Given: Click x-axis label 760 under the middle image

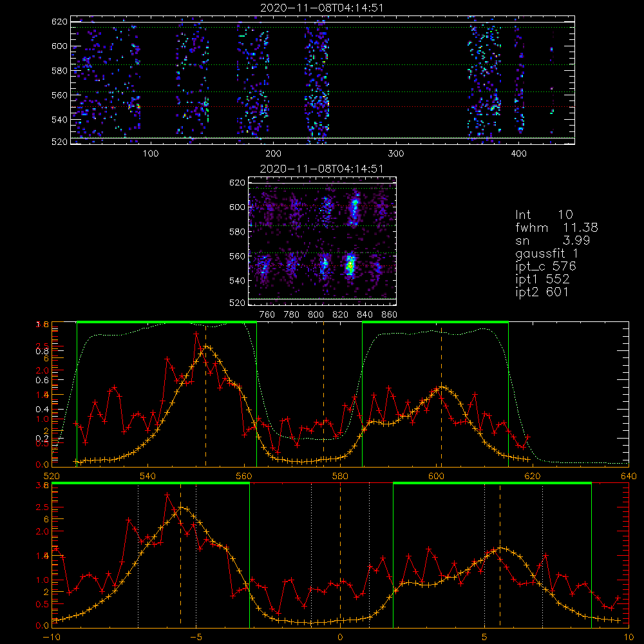Looking at the screenshot, I should coord(267,315).
